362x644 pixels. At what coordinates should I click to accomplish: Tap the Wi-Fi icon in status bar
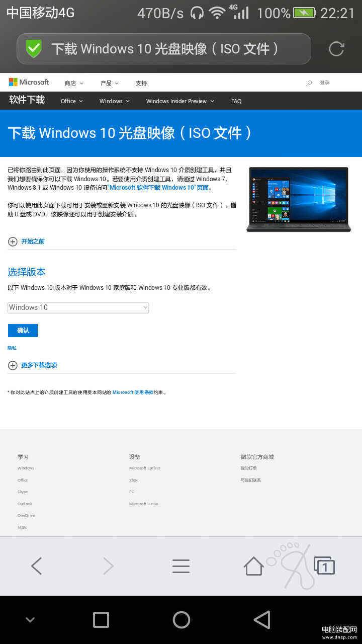coord(217,13)
